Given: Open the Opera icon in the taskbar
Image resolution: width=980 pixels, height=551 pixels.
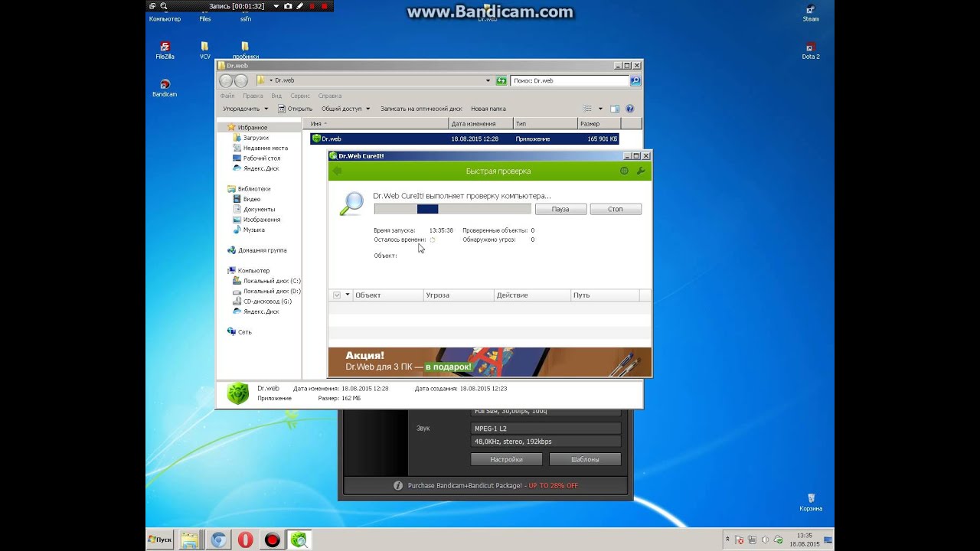Looking at the screenshot, I should point(245,540).
